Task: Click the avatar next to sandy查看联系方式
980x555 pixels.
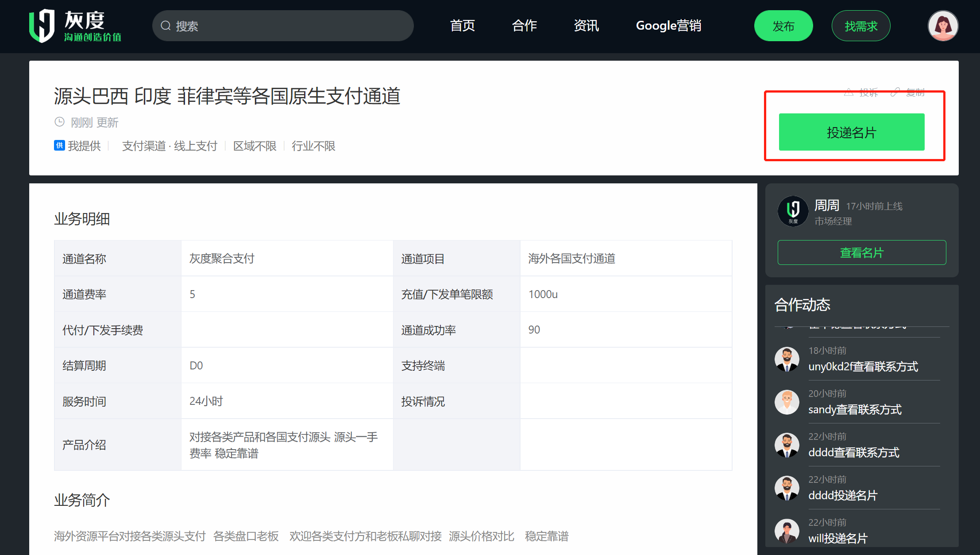Action: coord(787,402)
